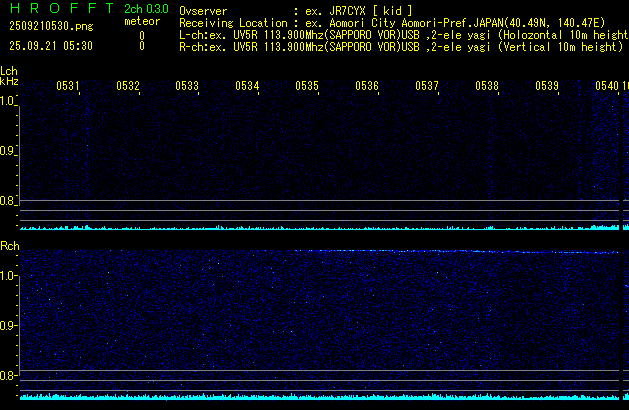This screenshot has width=629, height=410.
Task: Click the Rch channel label
Action: click(9, 246)
